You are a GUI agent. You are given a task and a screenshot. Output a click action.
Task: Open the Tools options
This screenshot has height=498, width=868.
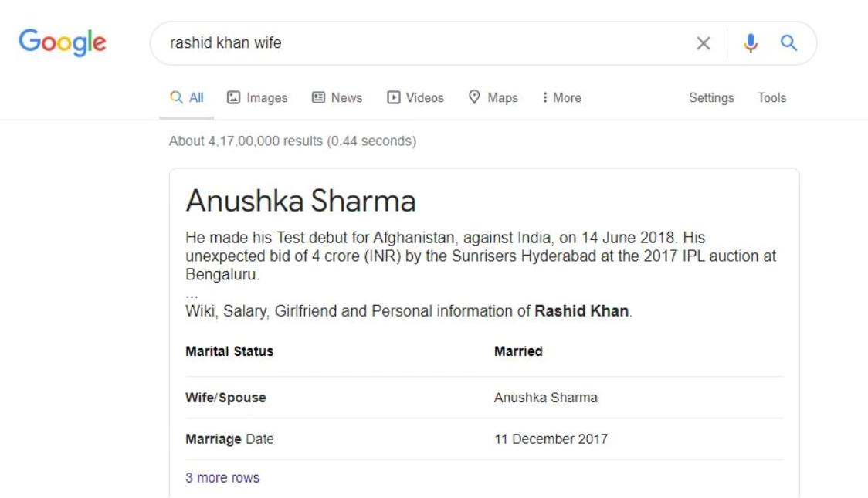pyautogui.click(x=771, y=97)
